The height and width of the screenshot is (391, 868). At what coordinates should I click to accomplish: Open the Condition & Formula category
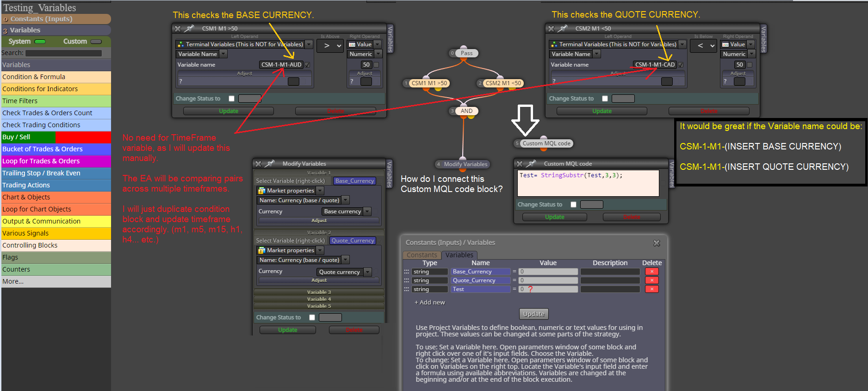(x=56, y=77)
